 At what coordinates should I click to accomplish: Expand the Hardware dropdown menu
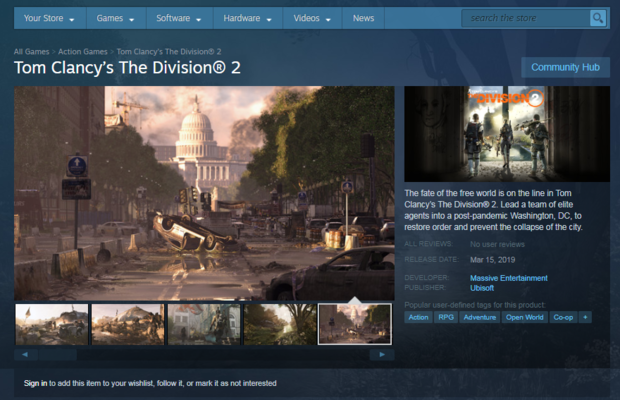click(x=248, y=18)
